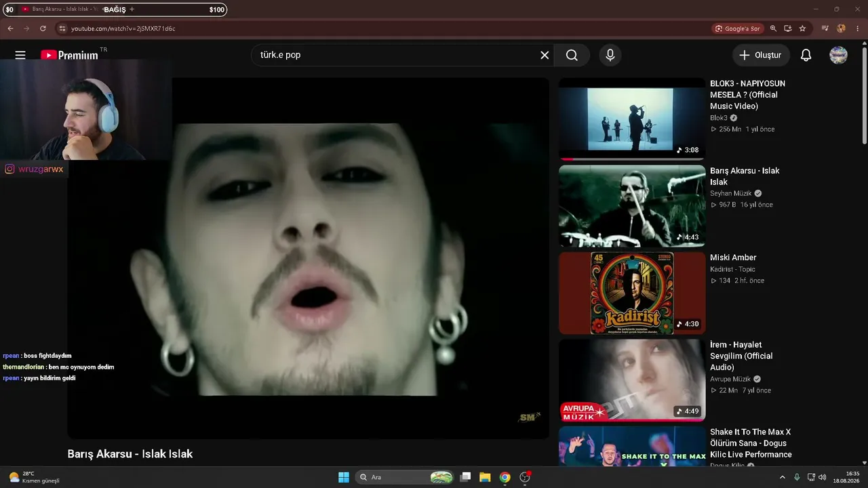
Task: Open Task View on the taskbar
Action: tap(465, 477)
